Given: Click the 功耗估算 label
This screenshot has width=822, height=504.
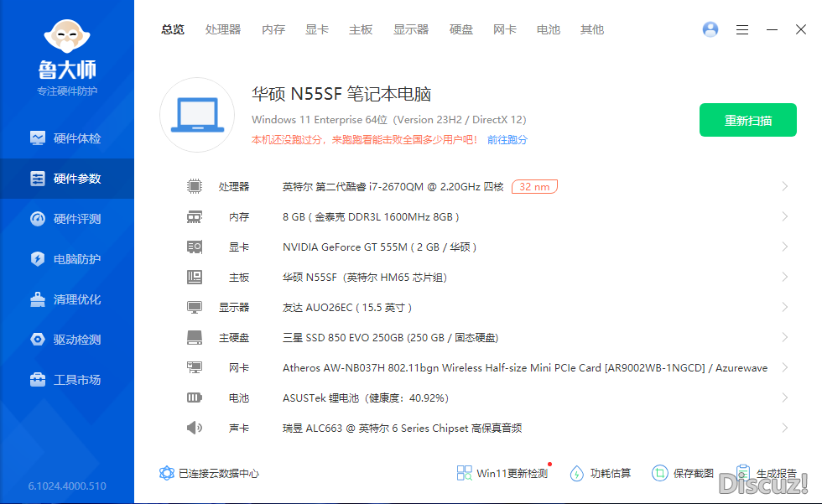Looking at the screenshot, I should pyautogui.click(x=611, y=474).
